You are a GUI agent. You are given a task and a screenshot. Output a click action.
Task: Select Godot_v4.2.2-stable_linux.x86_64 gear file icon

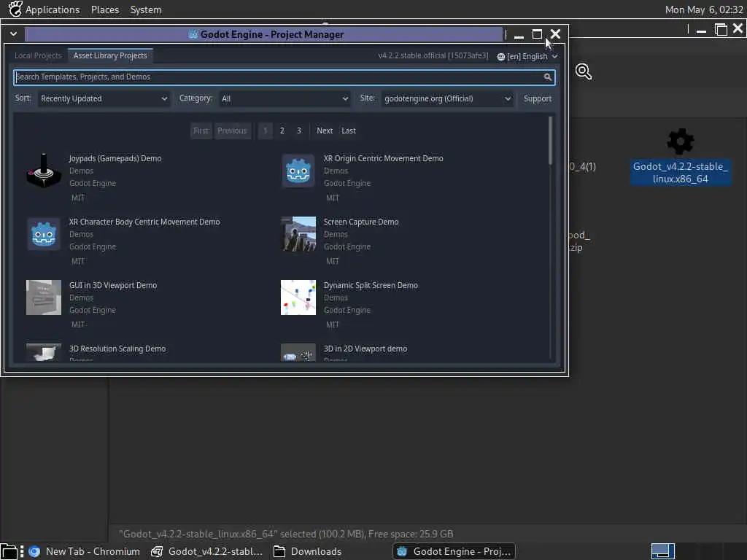click(x=680, y=141)
